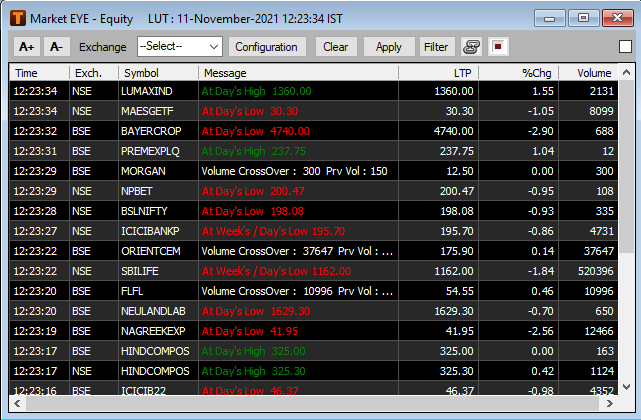Maximize the Market EYE window
This screenshot has height=420, width=641.
(583, 18)
